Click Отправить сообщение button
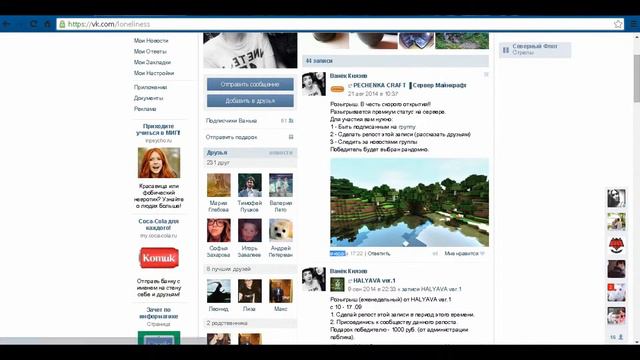 click(250, 84)
